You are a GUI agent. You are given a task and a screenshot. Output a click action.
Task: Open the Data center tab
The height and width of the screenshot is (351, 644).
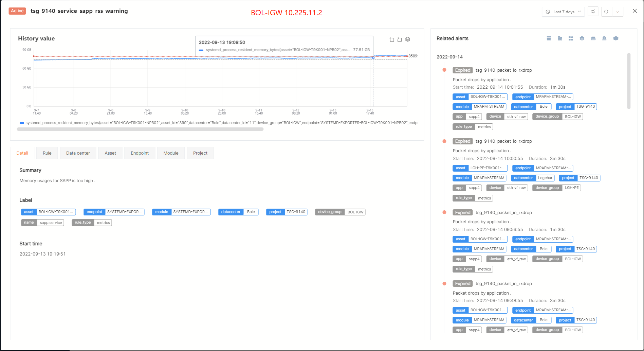(78, 153)
